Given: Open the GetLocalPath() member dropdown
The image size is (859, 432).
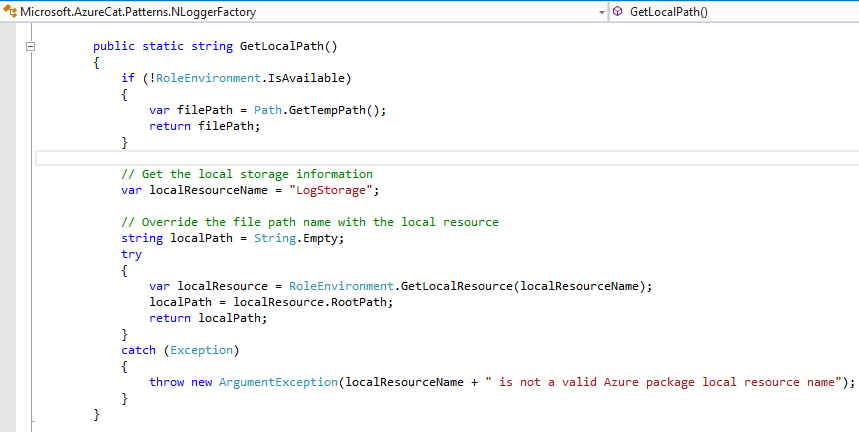Looking at the screenshot, I should (734, 11).
